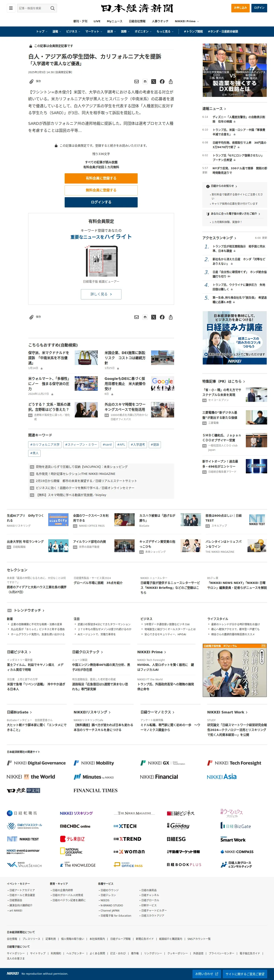This screenshot has height=980, width=274.
Task: Open トレンドウオッチ section heading
Action: 29,610
